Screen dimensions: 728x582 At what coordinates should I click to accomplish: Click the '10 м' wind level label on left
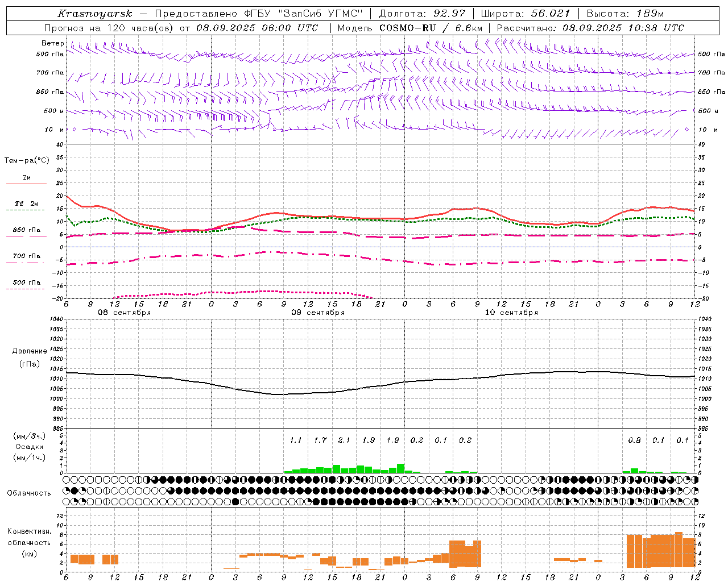pos(54,130)
